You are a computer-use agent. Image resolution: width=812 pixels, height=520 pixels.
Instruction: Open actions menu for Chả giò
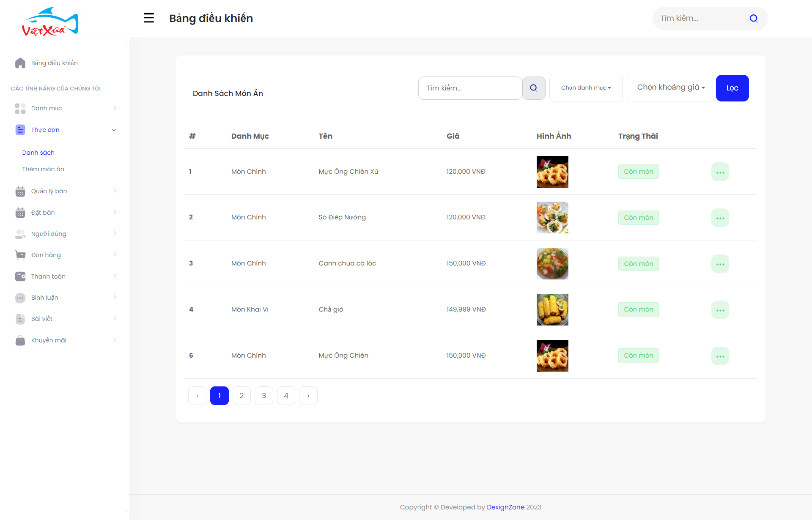point(720,310)
